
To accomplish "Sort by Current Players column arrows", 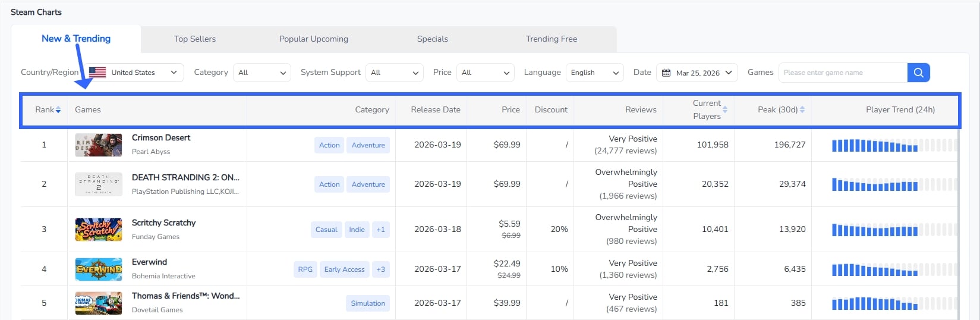I will click(725, 109).
